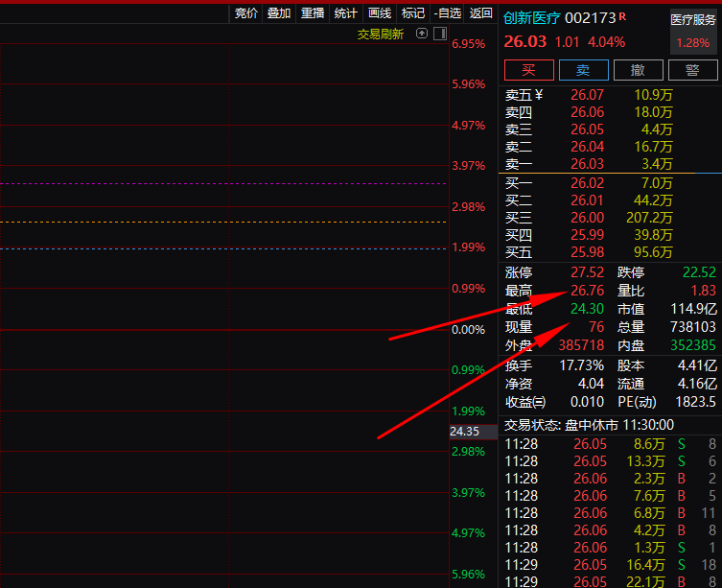Click the PE(动) value 1823.5

pyautogui.click(x=695, y=402)
